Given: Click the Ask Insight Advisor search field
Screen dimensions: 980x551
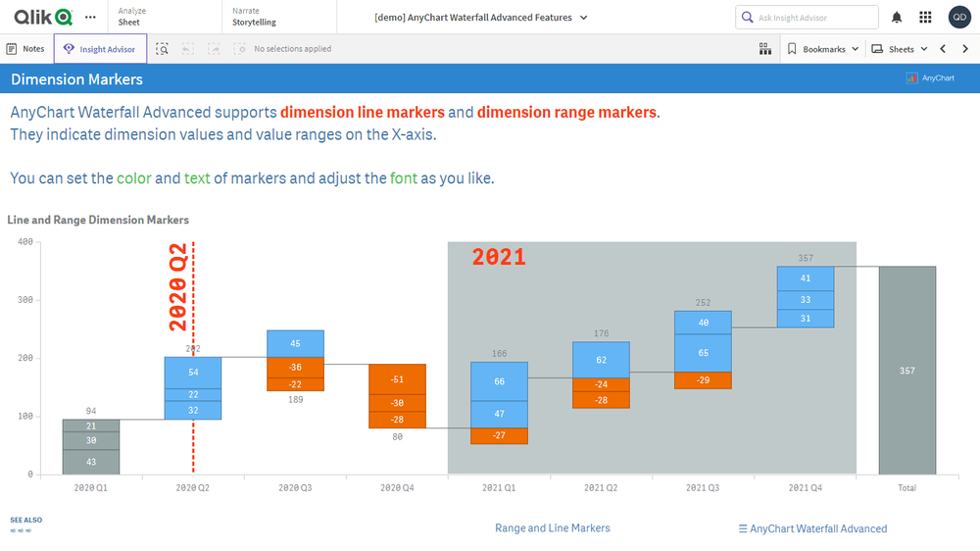Looking at the screenshot, I should [807, 18].
